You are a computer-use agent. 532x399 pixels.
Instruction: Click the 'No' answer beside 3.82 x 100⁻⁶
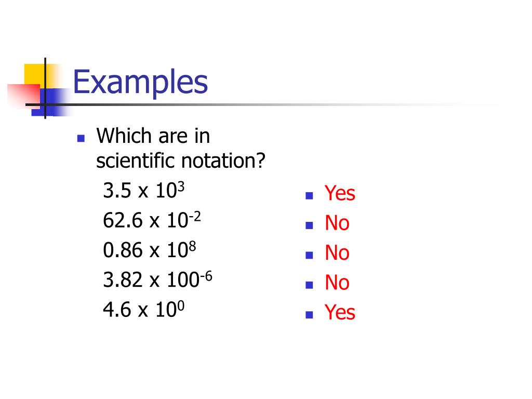pos(337,283)
